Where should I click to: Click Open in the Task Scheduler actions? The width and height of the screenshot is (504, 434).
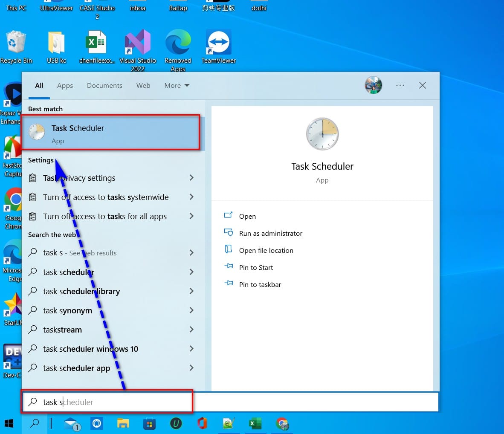coord(247,216)
